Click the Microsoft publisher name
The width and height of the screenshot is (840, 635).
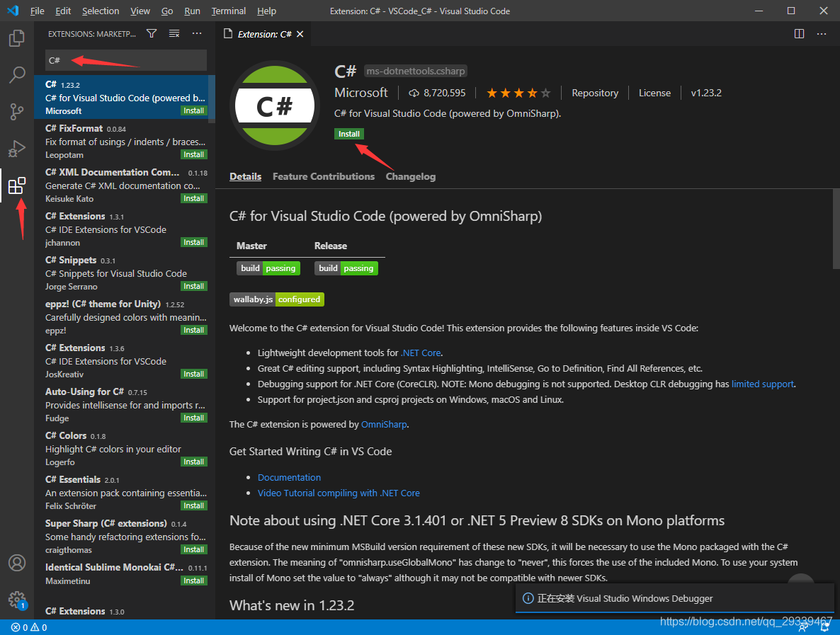coord(361,93)
